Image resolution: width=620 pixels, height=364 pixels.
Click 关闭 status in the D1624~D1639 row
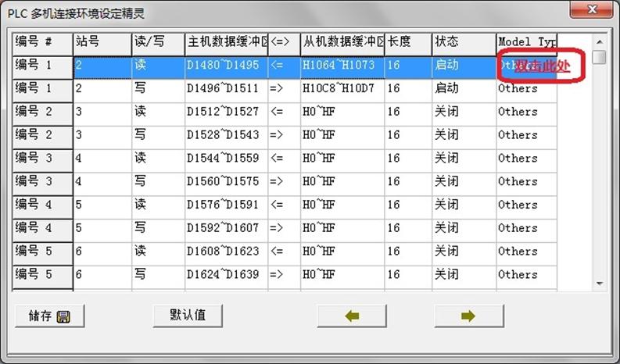tap(464, 278)
